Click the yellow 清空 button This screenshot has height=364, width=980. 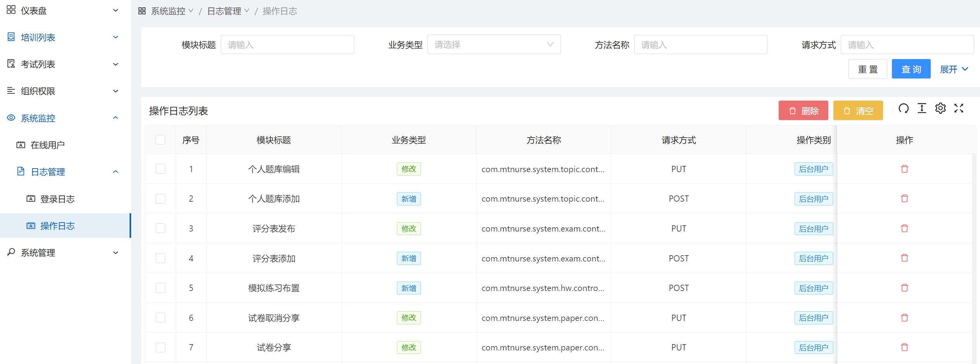coord(858,111)
